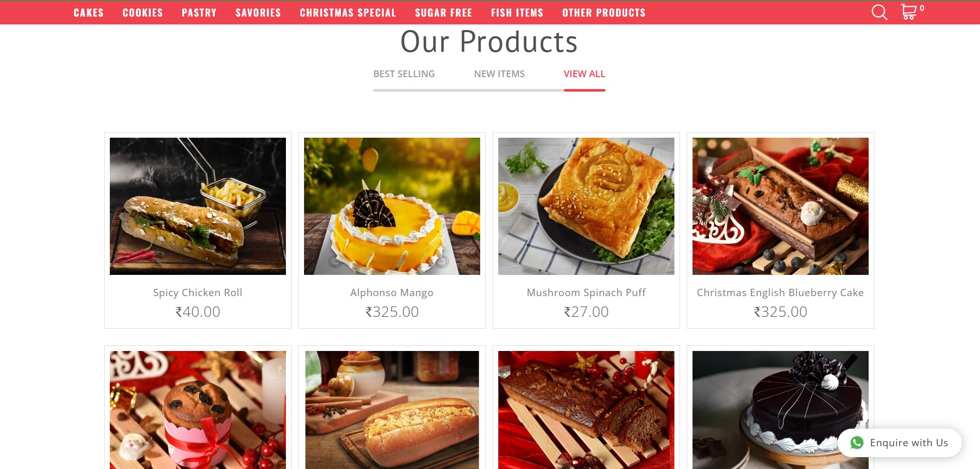Select Christmas Special in the navigation bar

click(348, 13)
